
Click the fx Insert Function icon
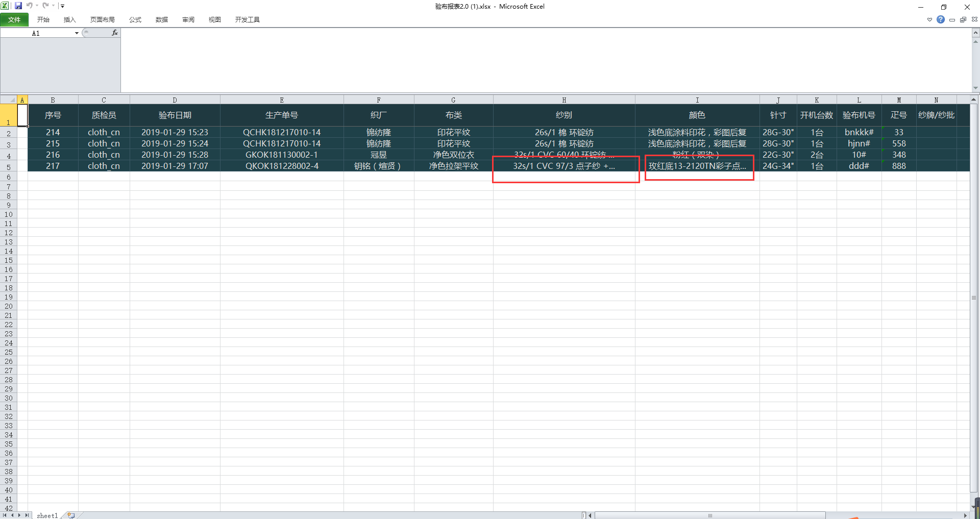pyautogui.click(x=115, y=33)
